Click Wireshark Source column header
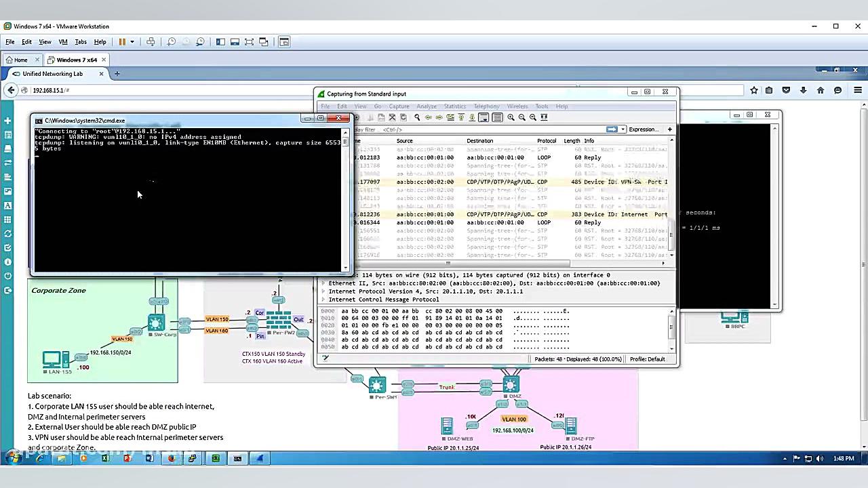868x488 pixels. pyautogui.click(x=404, y=141)
